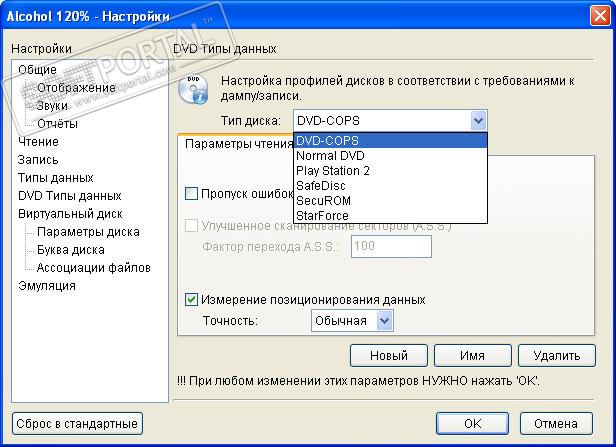Open Отчёты settings page
The width and height of the screenshot is (616, 447).
click(x=57, y=124)
